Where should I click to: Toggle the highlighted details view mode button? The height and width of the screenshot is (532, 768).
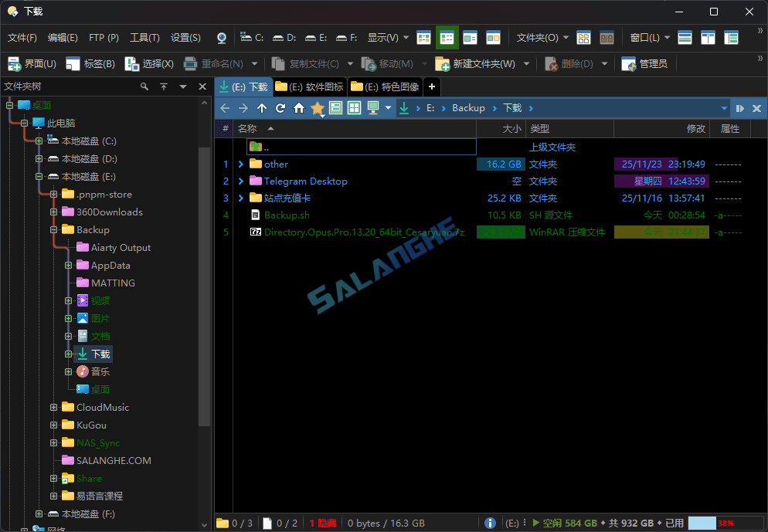(447, 38)
